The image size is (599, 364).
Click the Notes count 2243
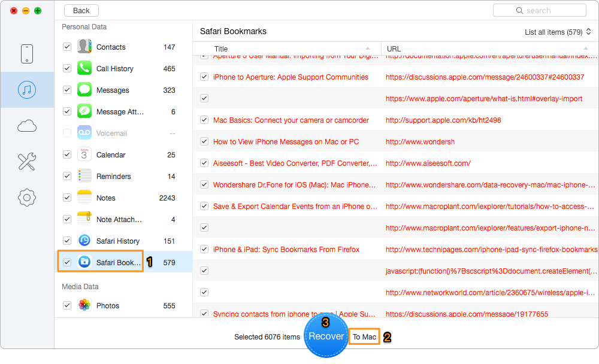(x=167, y=198)
